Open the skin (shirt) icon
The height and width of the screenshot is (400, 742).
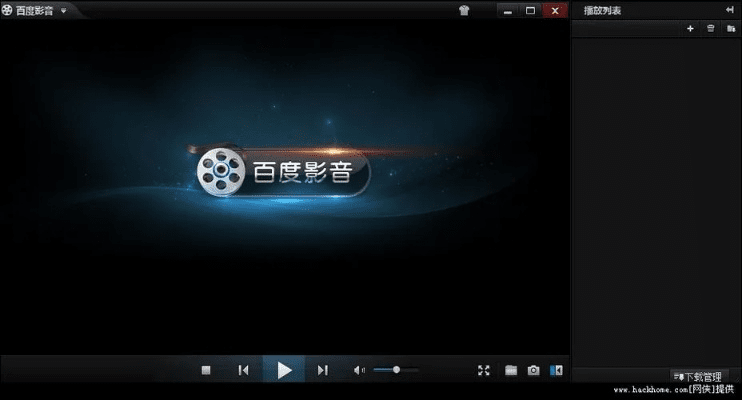(464, 10)
